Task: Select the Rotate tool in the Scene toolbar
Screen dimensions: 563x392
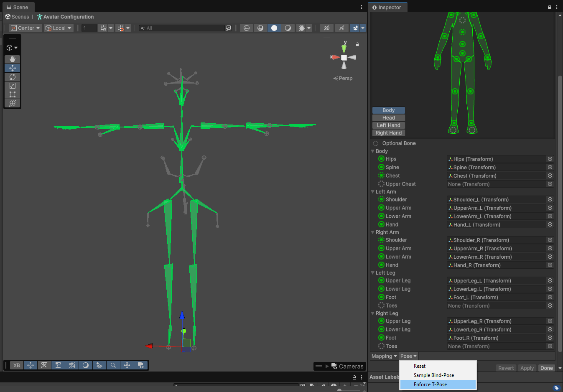Action: (12, 76)
